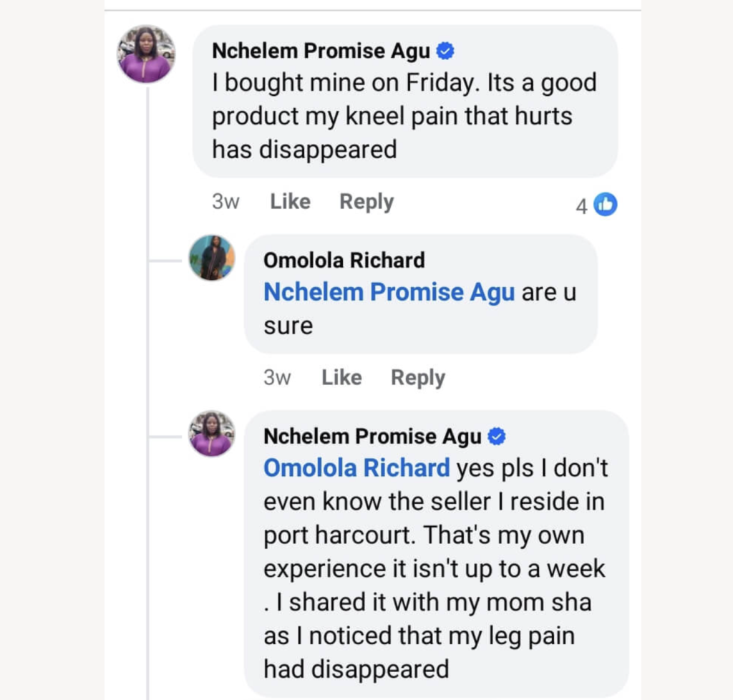
Task: Click the blue thumbs-up reaction icon
Action: (606, 205)
